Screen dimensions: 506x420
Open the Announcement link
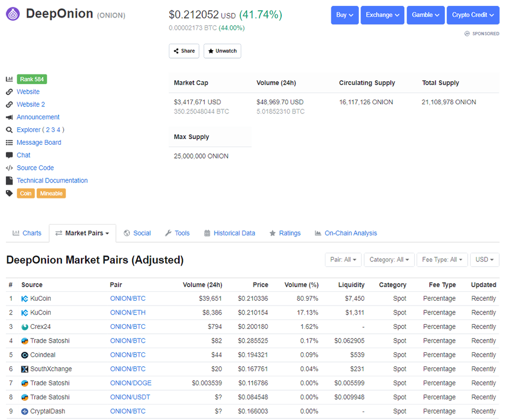[x=38, y=117]
